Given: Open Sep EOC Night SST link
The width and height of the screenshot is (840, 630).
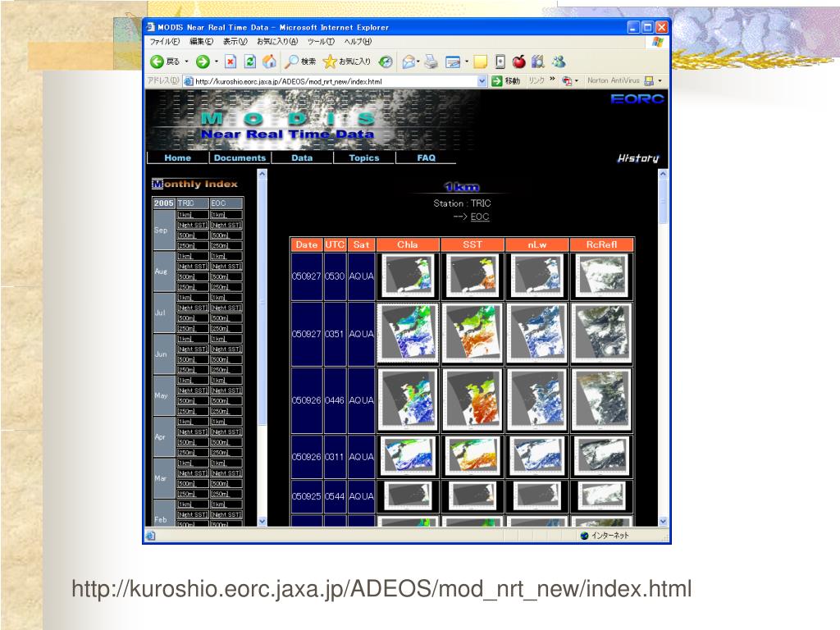Looking at the screenshot, I should pos(226,225).
